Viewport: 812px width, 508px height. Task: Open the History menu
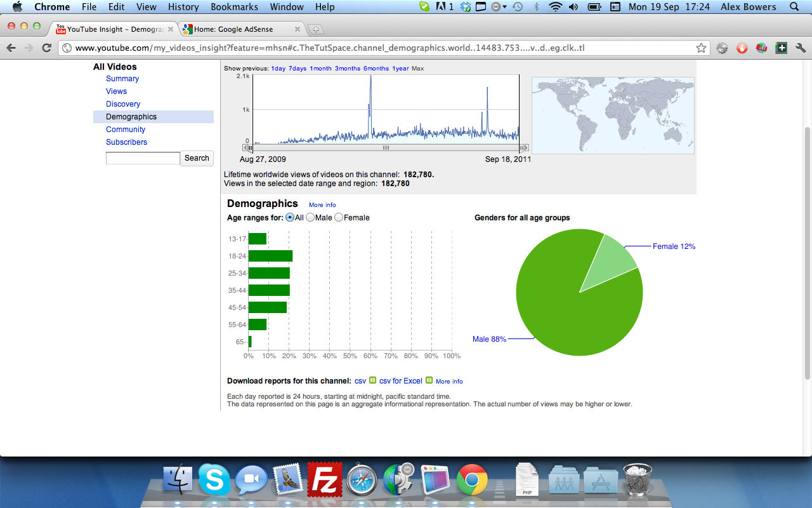183,7
